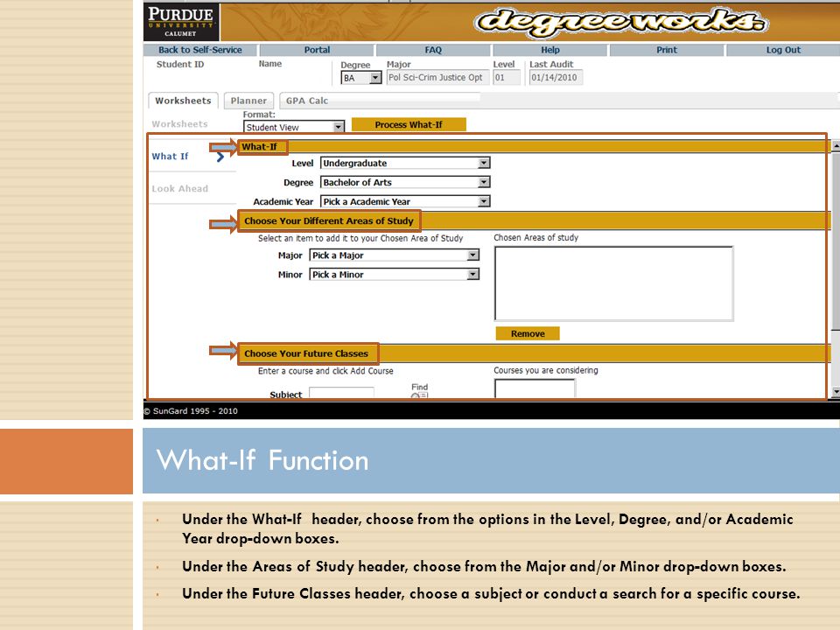Open the Level dropdown showing Undergraduate

click(405, 163)
